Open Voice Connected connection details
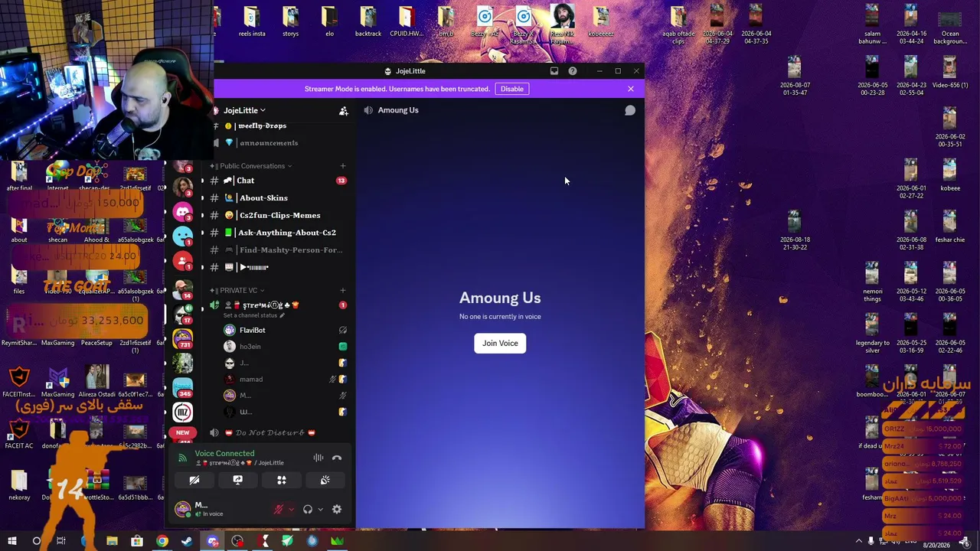 [224, 454]
